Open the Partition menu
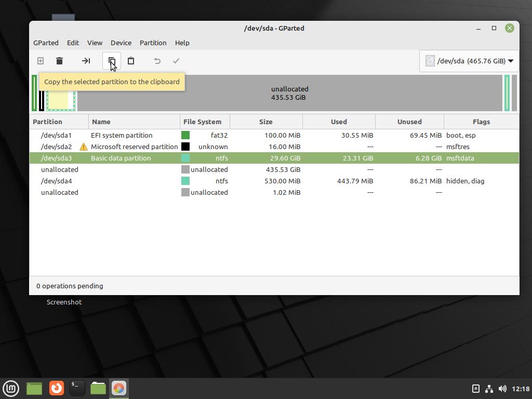Image resolution: width=532 pixels, height=399 pixels. point(153,43)
